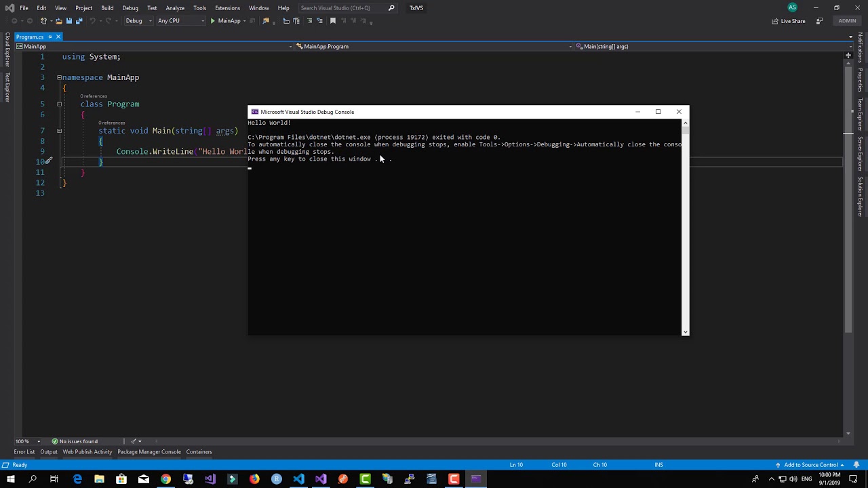The height and width of the screenshot is (488, 868).
Task: Open the Debug configuration dropdown
Action: (138, 21)
